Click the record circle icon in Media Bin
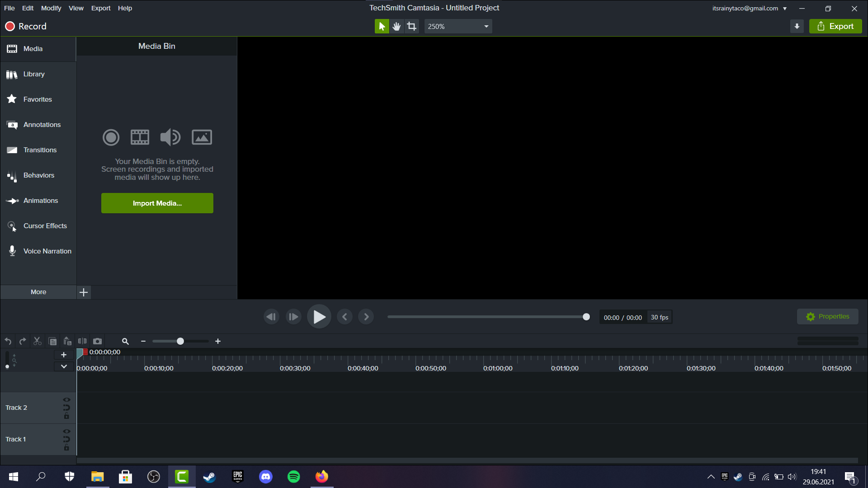 [x=111, y=137]
